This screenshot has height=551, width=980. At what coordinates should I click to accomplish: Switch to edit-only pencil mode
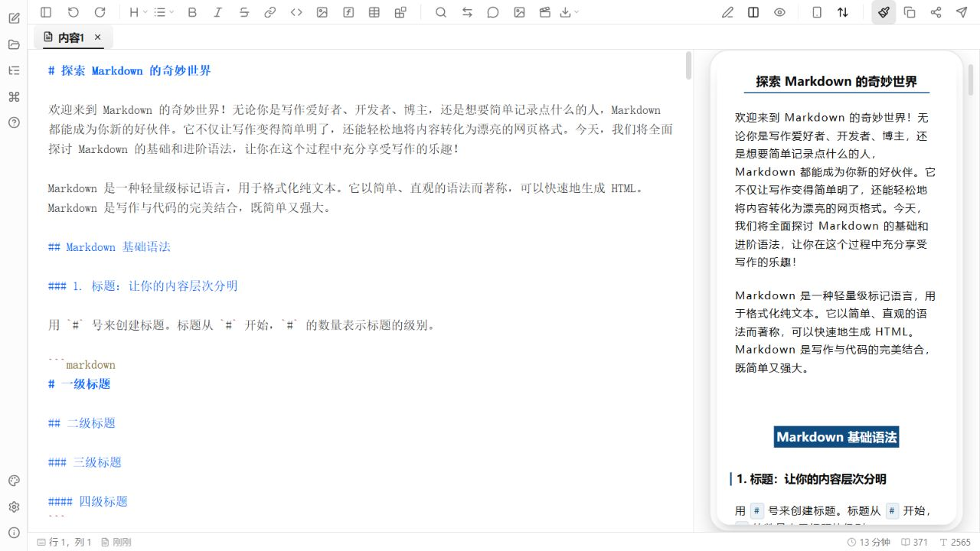(x=727, y=12)
